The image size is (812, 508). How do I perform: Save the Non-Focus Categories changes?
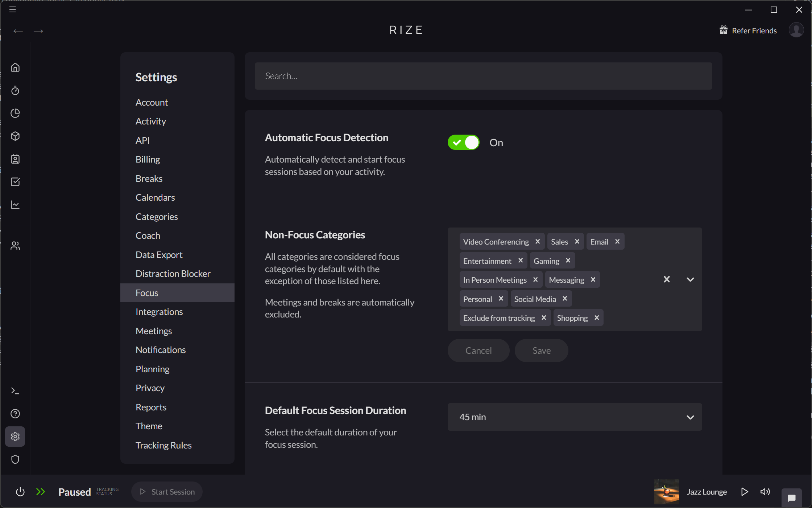pyautogui.click(x=541, y=350)
